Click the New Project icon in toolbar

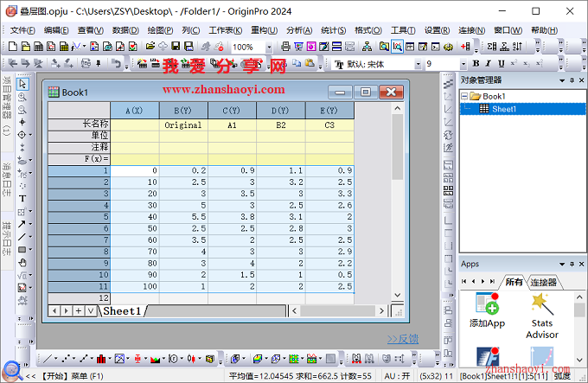(13, 47)
